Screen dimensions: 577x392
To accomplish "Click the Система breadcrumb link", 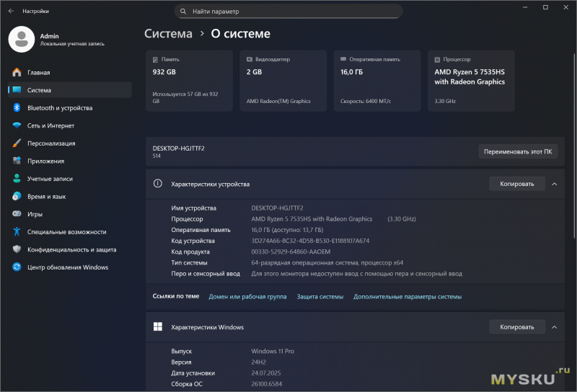I will coord(168,33).
